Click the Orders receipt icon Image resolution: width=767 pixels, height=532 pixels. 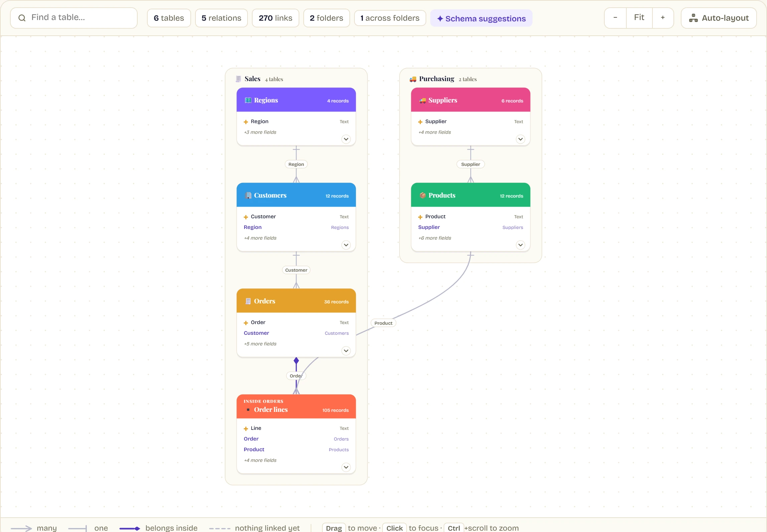point(248,301)
